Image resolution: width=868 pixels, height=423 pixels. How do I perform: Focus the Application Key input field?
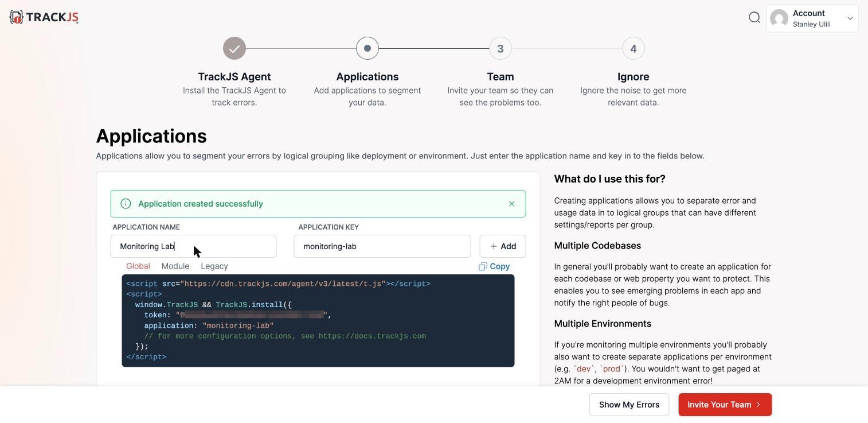click(x=382, y=246)
